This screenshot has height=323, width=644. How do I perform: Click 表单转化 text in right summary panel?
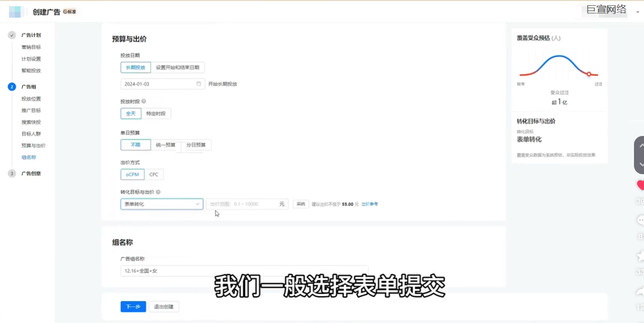click(529, 140)
